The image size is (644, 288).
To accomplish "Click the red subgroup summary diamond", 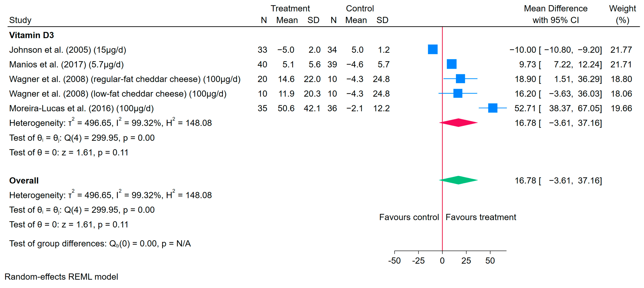I will tap(458, 123).
